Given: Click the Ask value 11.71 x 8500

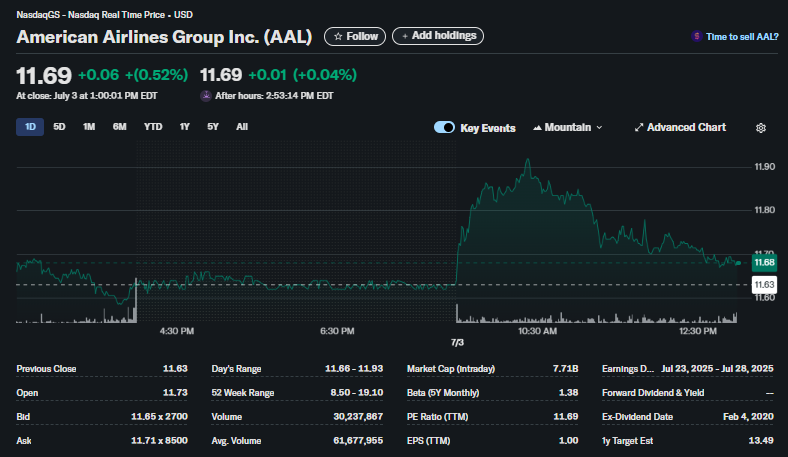Looking at the screenshot, I should [x=159, y=440].
